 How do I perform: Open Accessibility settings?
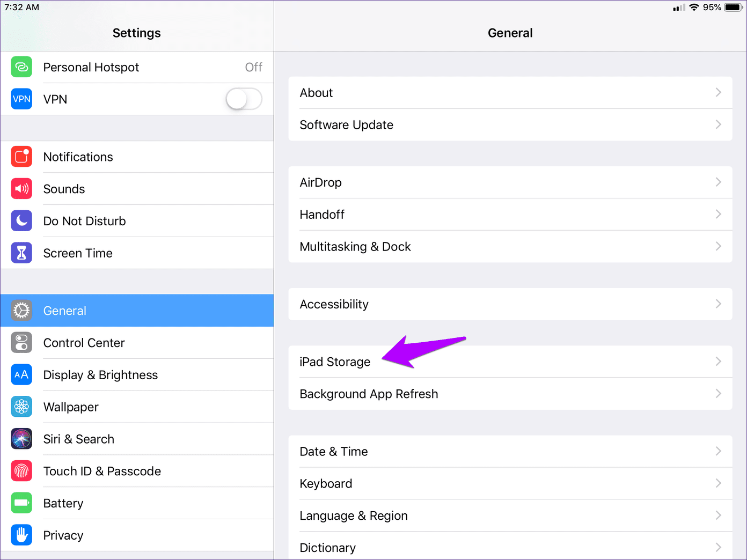pos(510,304)
